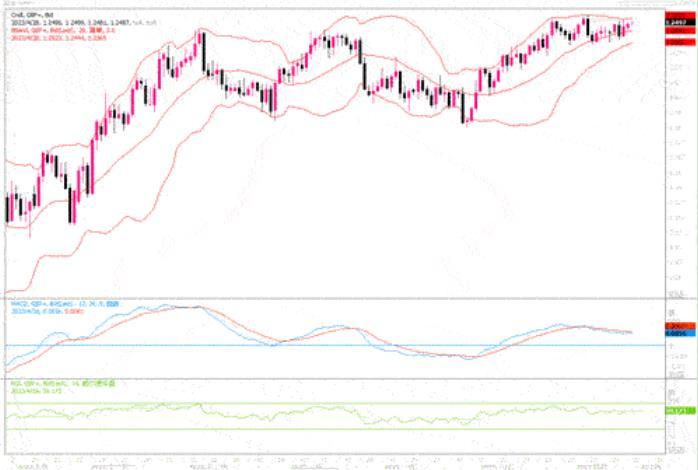Screen dimensions: 698x470
Task: Click the MACD values line under label
Action: tap(47, 311)
